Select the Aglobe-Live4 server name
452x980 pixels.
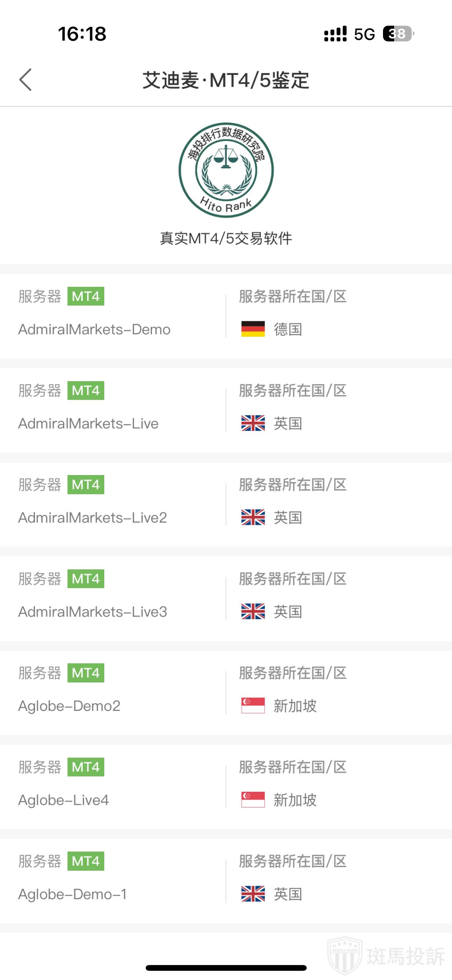[64, 800]
